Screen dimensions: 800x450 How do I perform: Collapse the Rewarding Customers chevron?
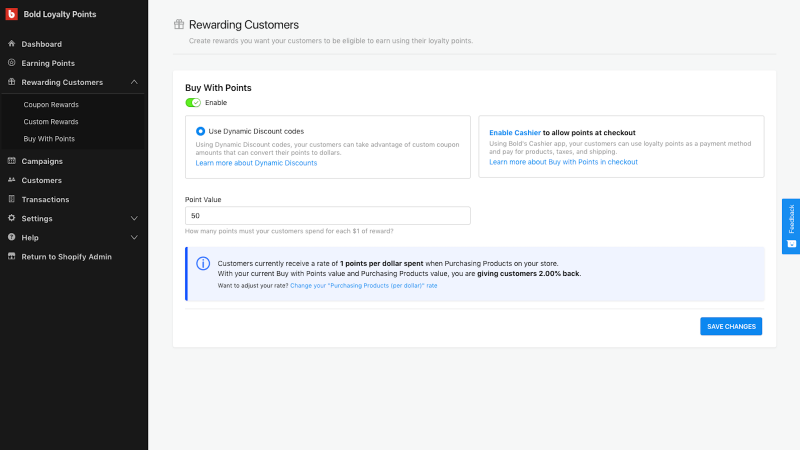[x=134, y=82]
